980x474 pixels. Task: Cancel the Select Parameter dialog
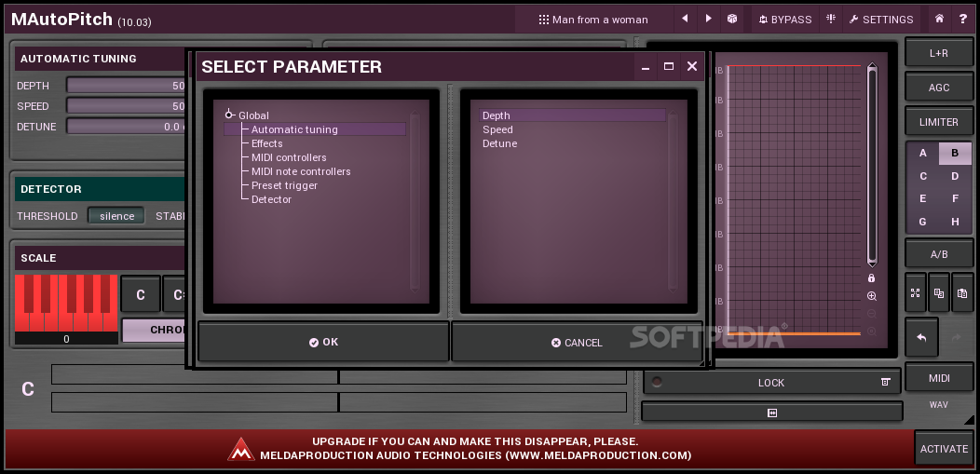coord(577,342)
